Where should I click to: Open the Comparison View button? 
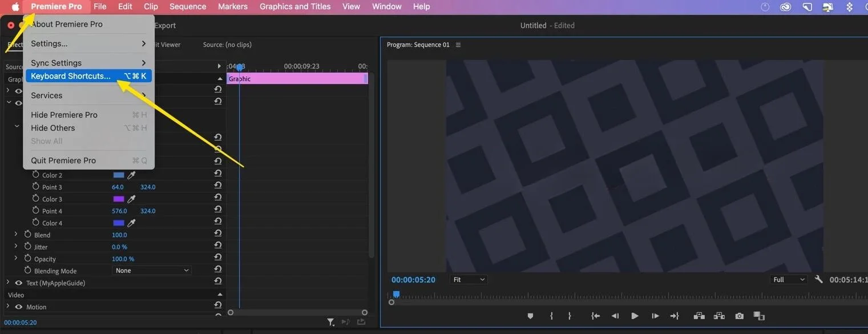click(x=759, y=316)
